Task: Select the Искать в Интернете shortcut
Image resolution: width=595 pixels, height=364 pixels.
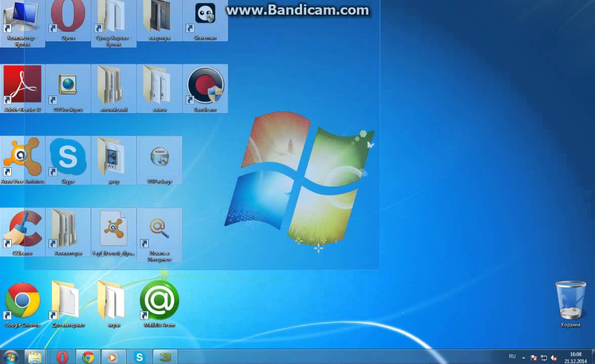Action: pos(159,235)
